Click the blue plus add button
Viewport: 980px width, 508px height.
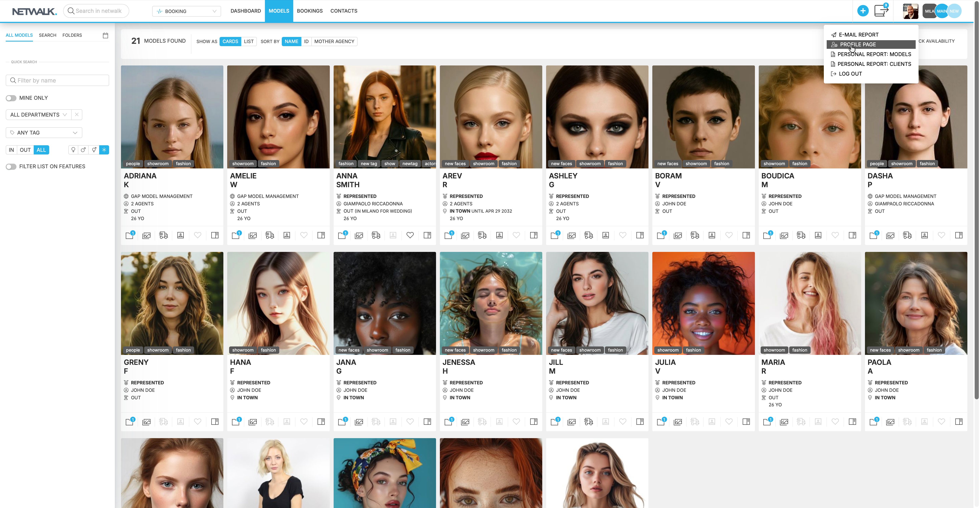coord(862,11)
